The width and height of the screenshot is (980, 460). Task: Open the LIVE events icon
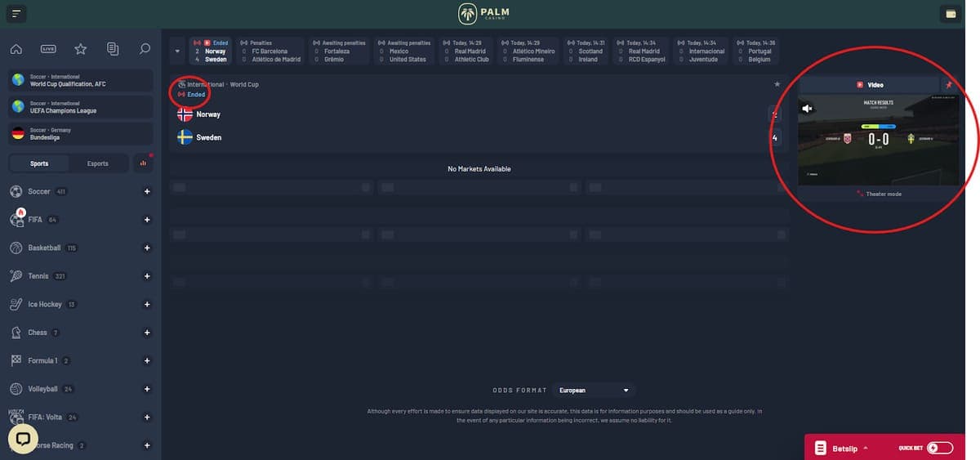tap(48, 49)
